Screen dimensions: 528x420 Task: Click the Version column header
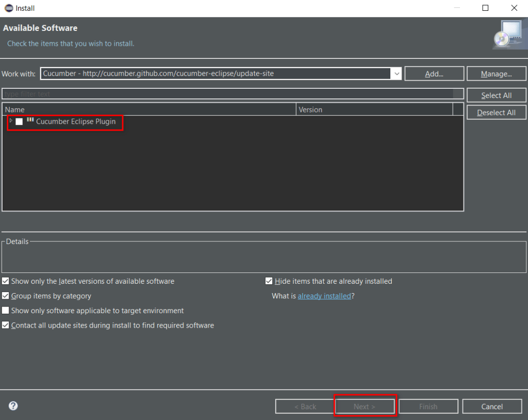[374, 109]
